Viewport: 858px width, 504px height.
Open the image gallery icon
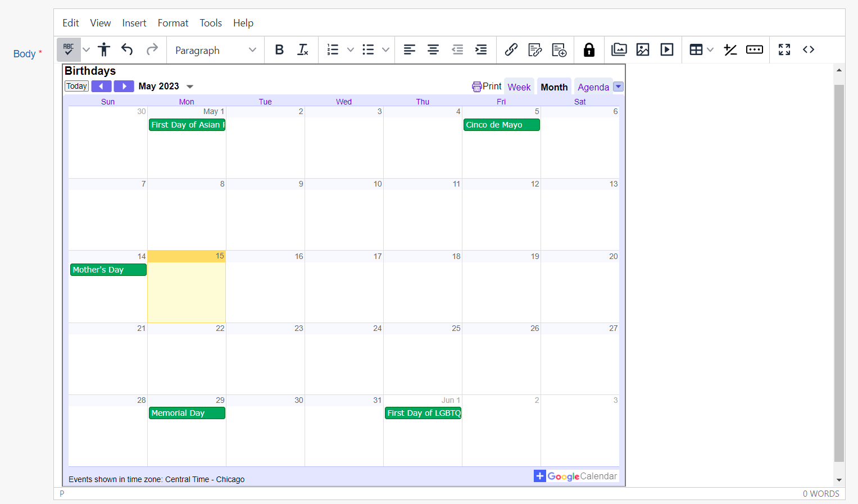pos(619,49)
